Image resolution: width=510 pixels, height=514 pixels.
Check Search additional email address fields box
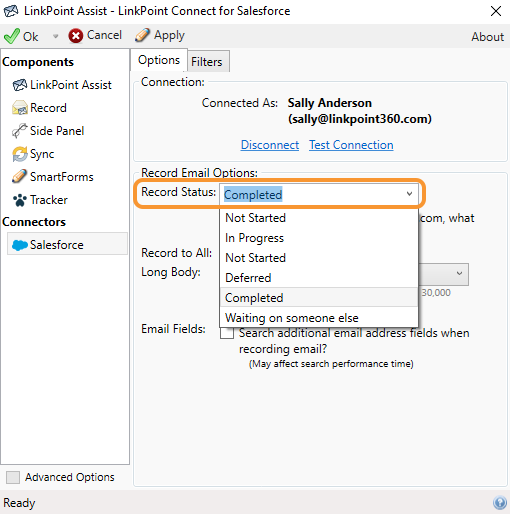[227, 333]
